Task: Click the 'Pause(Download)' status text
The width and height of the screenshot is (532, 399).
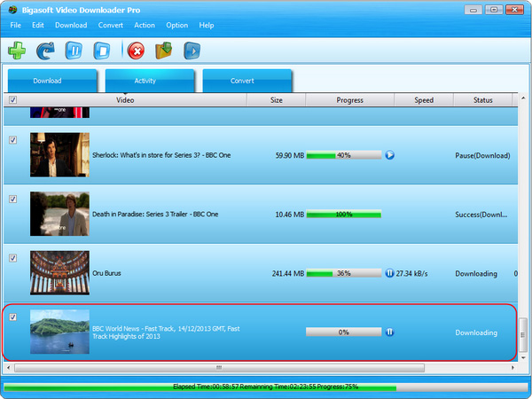Action: coord(482,156)
